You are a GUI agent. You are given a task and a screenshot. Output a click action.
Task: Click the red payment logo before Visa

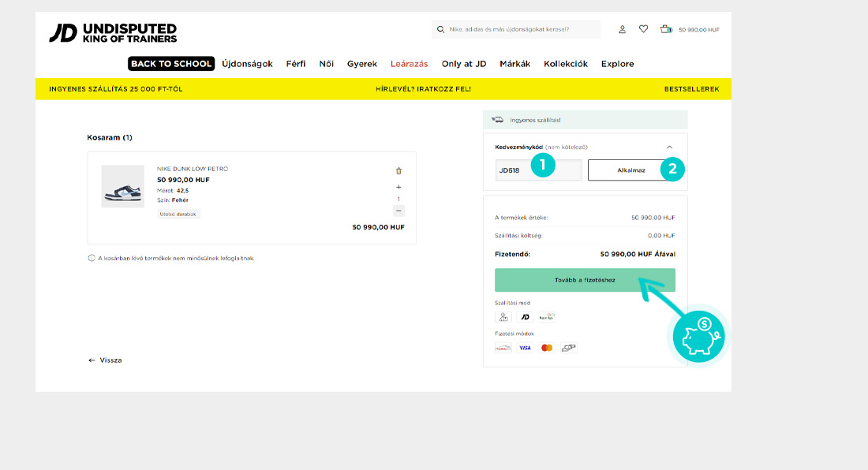pyautogui.click(x=503, y=348)
